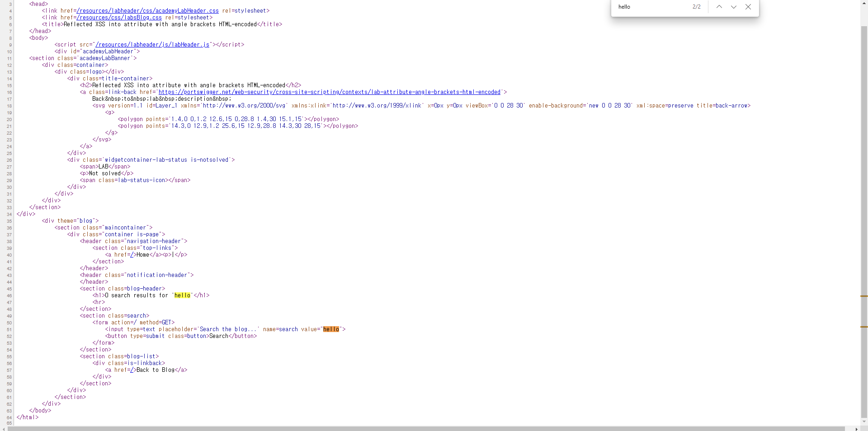Click the form action method=GET line
Image resolution: width=868 pixels, height=431 pixels.
click(x=133, y=323)
